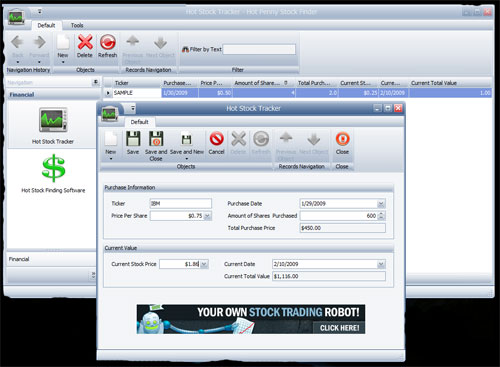
Task: Select Default tab in dialog
Action: click(x=139, y=122)
